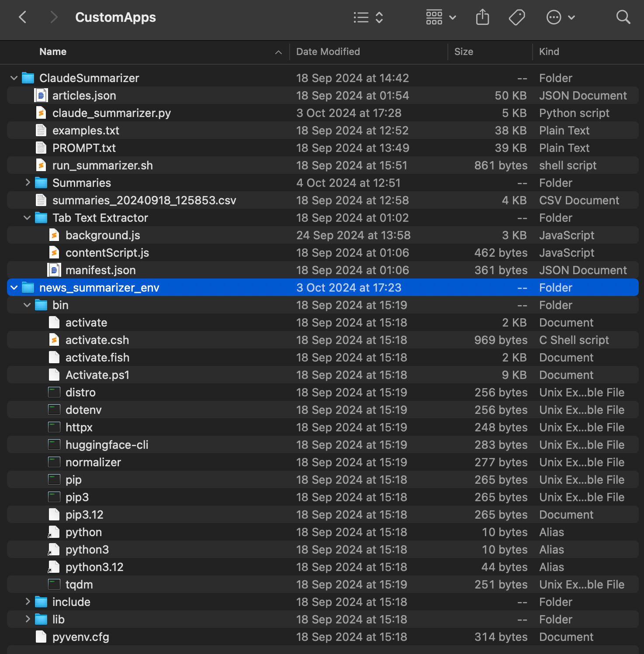Go back with the left chevron button
The width and height of the screenshot is (644, 654).
point(23,17)
